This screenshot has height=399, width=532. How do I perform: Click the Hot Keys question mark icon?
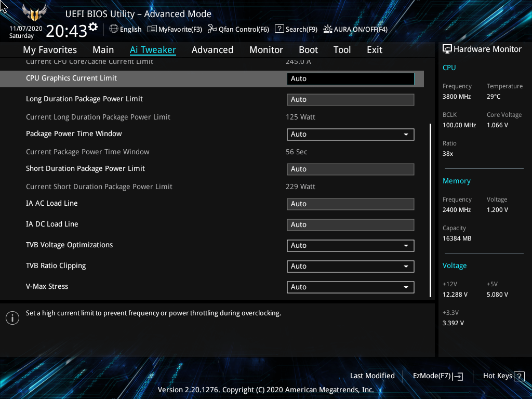519,376
